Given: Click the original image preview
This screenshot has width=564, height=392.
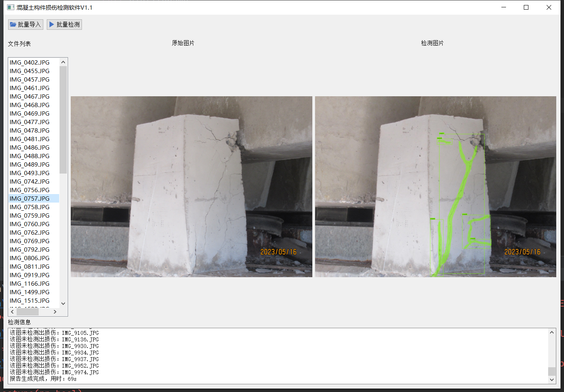Looking at the screenshot, I should 191,187.
